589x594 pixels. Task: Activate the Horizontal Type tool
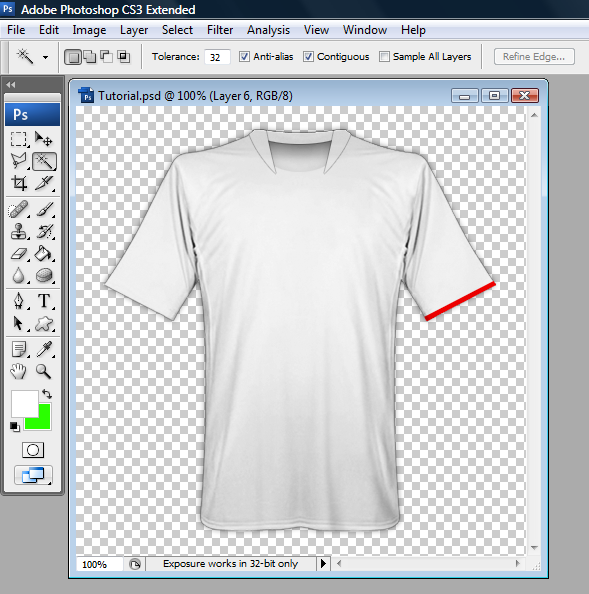pyautogui.click(x=44, y=301)
